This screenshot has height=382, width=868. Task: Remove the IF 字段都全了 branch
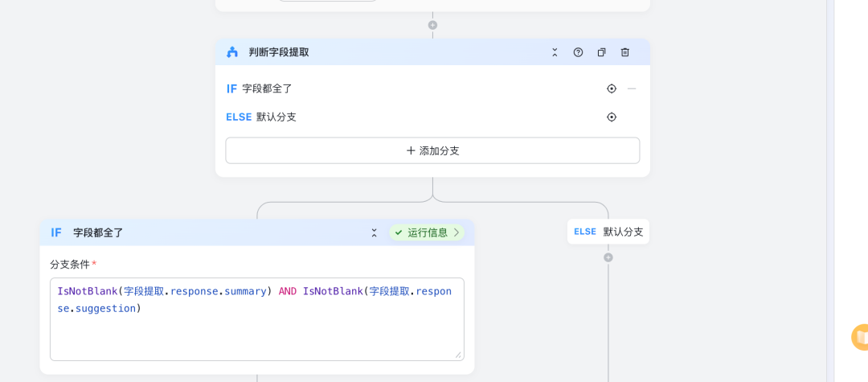point(632,88)
